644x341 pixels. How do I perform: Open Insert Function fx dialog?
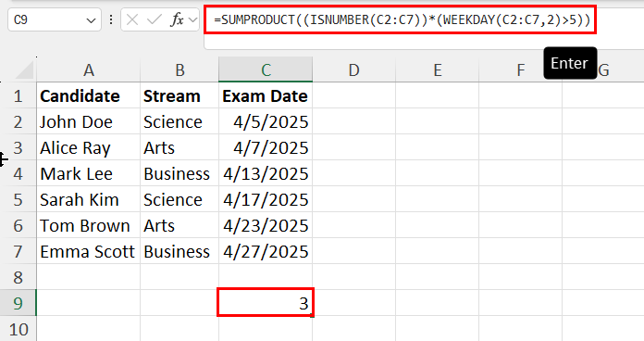coord(177,19)
